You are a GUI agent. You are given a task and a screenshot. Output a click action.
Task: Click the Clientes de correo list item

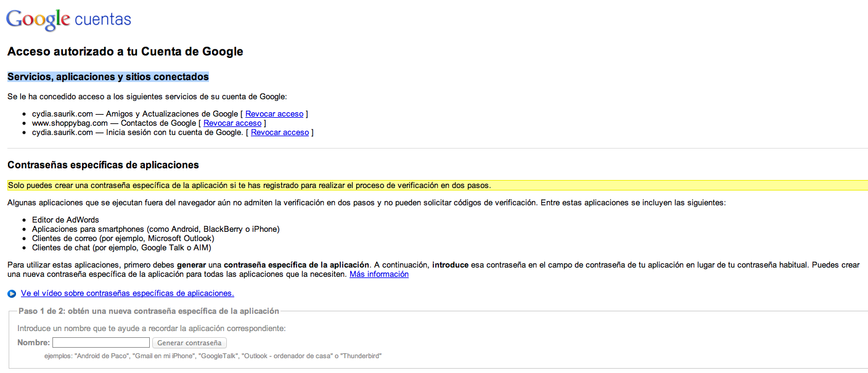tap(123, 238)
